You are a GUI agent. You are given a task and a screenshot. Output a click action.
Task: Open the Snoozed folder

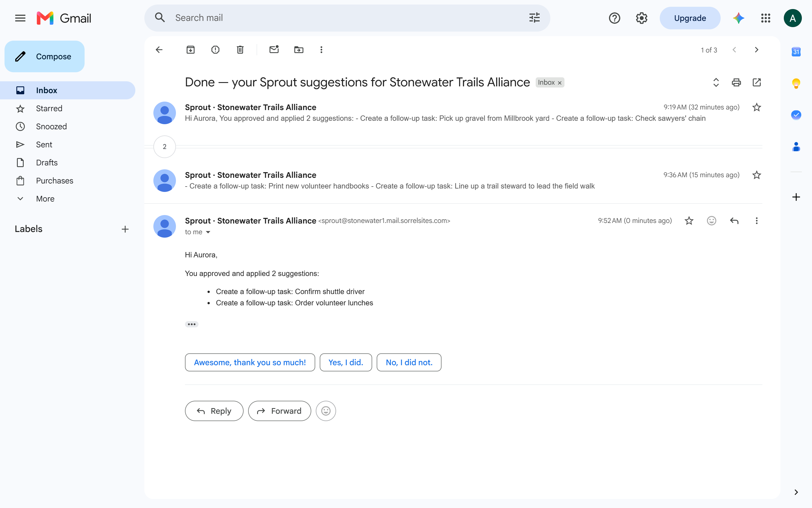point(68,127)
